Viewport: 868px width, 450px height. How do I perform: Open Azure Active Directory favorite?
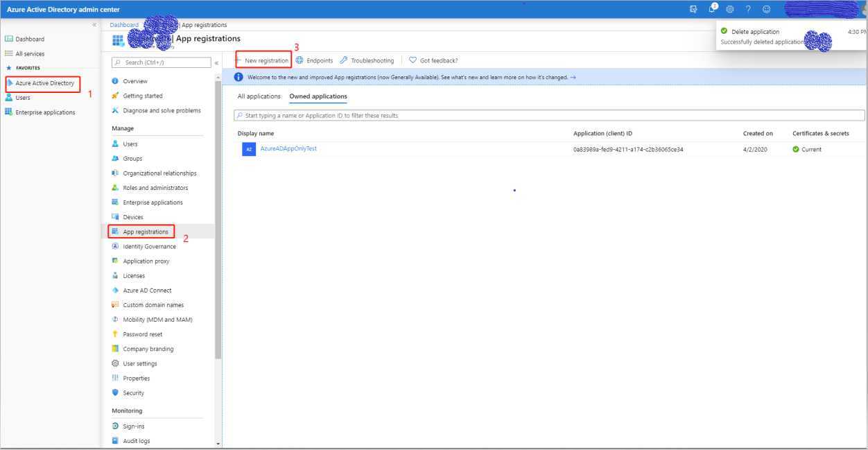(44, 83)
